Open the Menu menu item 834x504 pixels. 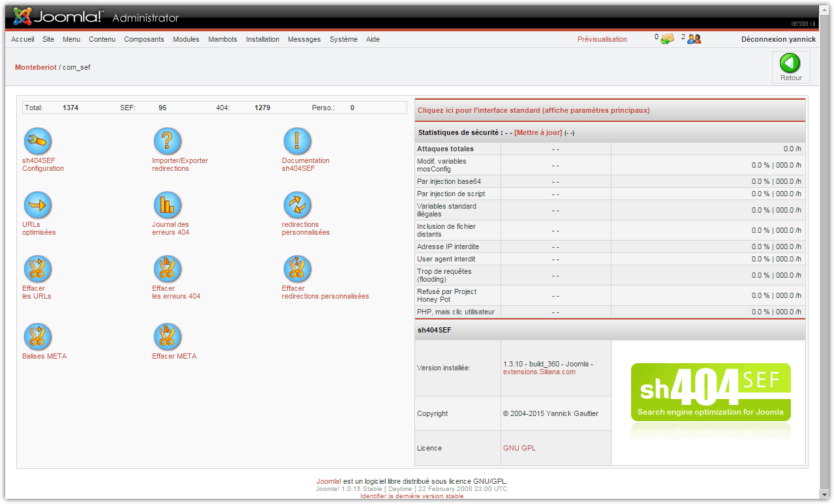pos(72,39)
